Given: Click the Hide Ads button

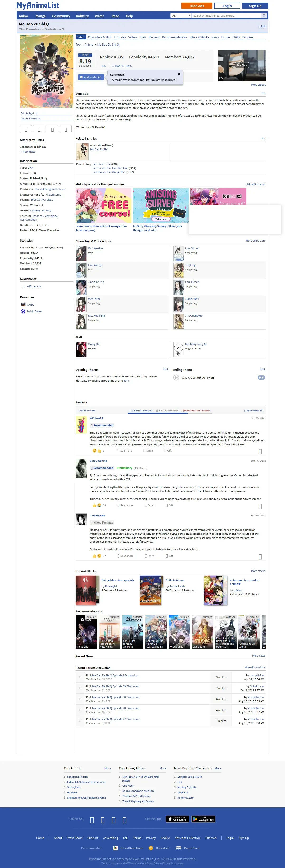Looking at the screenshot, I should point(197,6).
